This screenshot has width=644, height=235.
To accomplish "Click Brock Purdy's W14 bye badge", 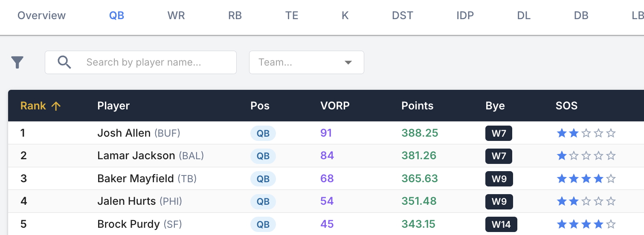I will [501, 224].
